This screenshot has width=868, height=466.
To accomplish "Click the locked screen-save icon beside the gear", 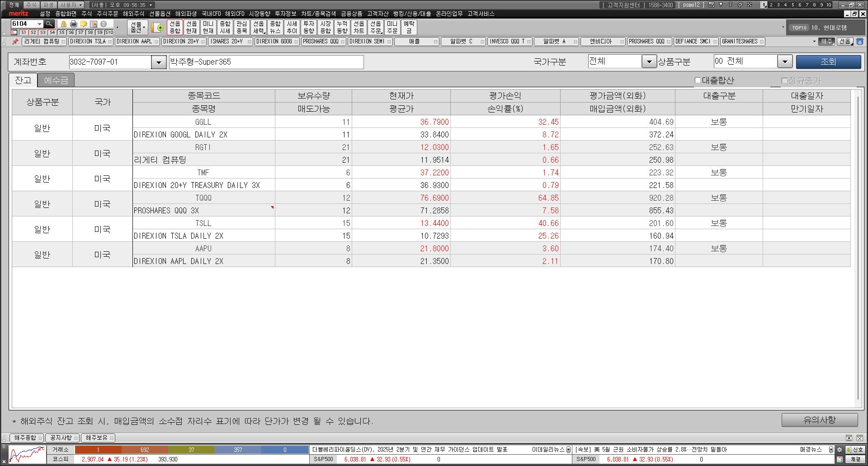I will click(94, 24).
